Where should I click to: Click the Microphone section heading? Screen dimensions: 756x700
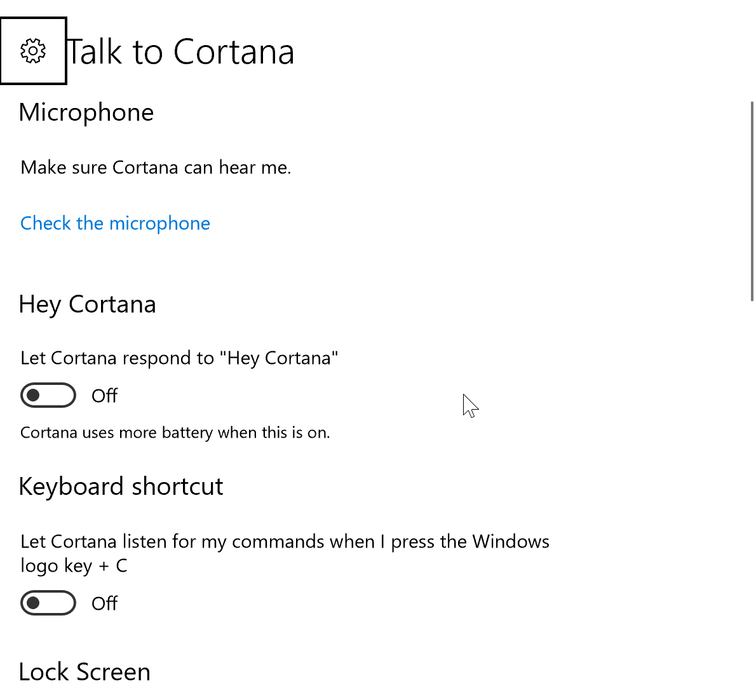(86, 112)
